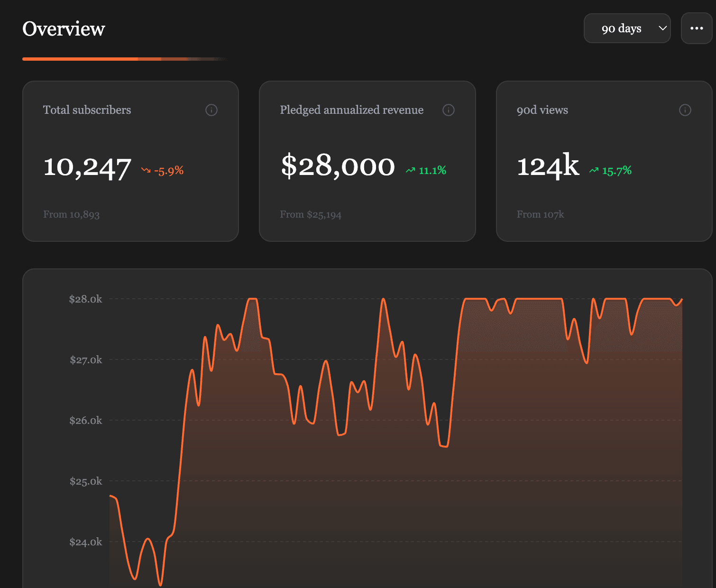The height and width of the screenshot is (588, 716).
Task: Open the 90 days time range dropdown
Action: [627, 28]
